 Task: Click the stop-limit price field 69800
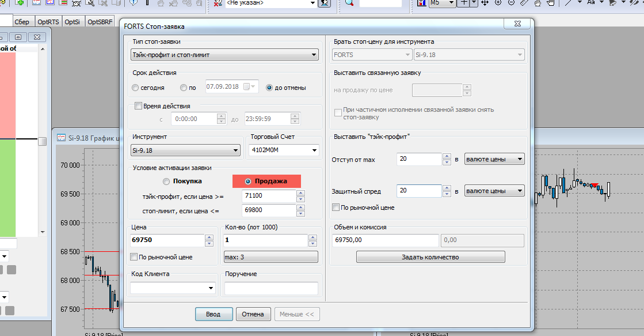(x=269, y=210)
